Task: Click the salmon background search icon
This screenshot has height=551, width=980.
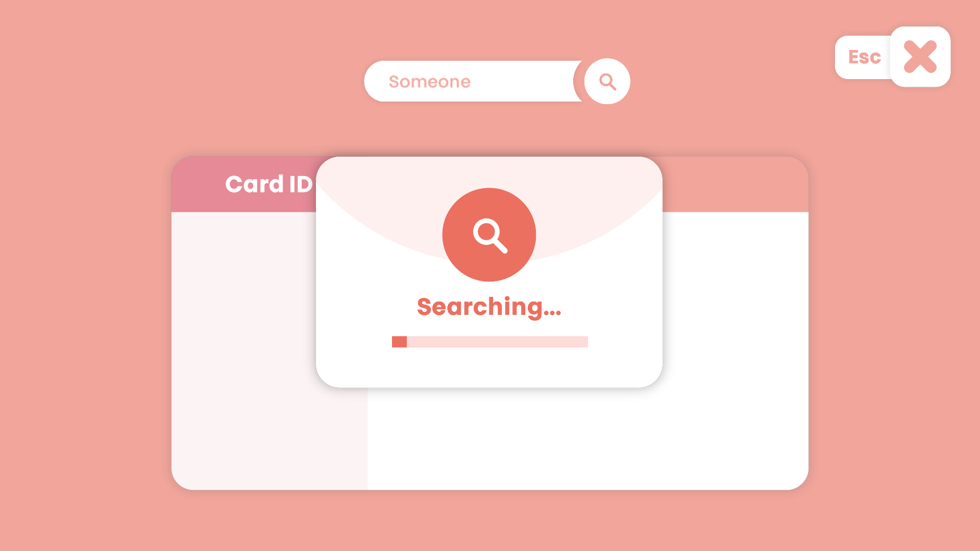Action: coord(489,235)
